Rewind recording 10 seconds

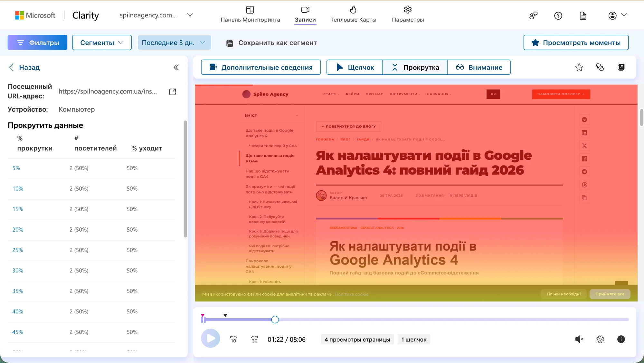pos(233,339)
